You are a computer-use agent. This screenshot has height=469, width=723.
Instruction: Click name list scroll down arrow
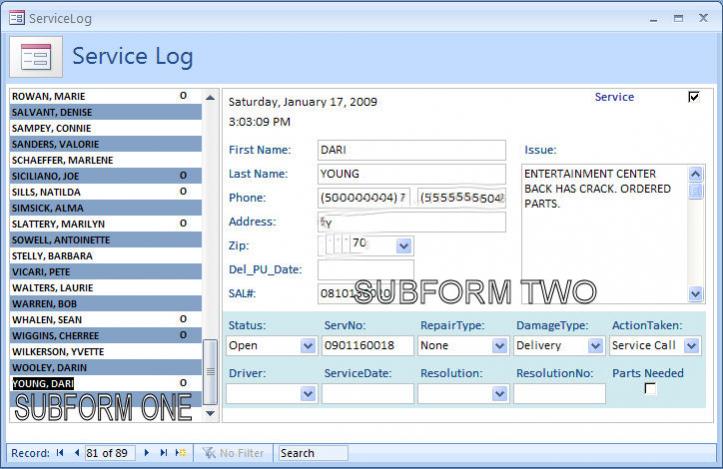pos(210,413)
